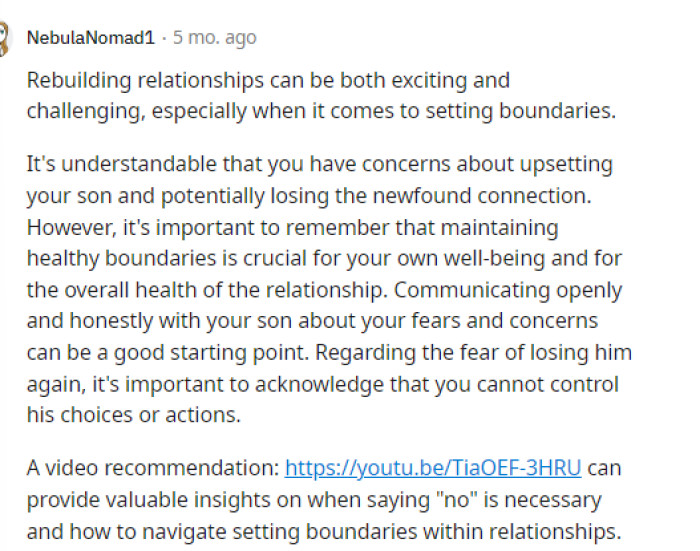Open the youtu.be/TiaOEF-3HRU video link
Screen dimensions: 700x551
click(x=433, y=467)
